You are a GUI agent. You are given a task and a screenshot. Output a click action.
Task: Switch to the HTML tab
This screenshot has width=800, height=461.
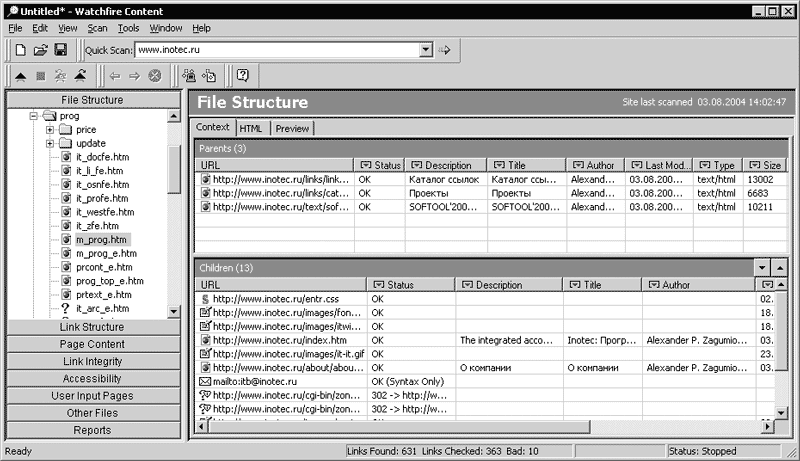pyautogui.click(x=251, y=129)
